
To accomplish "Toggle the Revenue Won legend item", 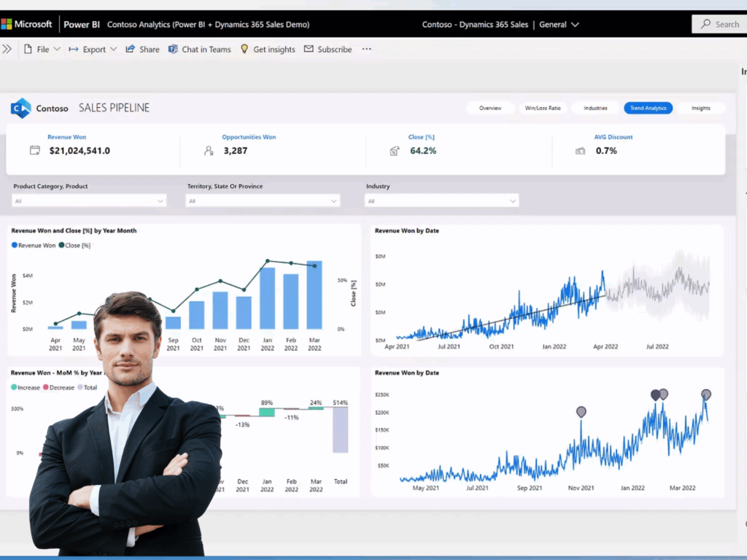I will 34,246.
